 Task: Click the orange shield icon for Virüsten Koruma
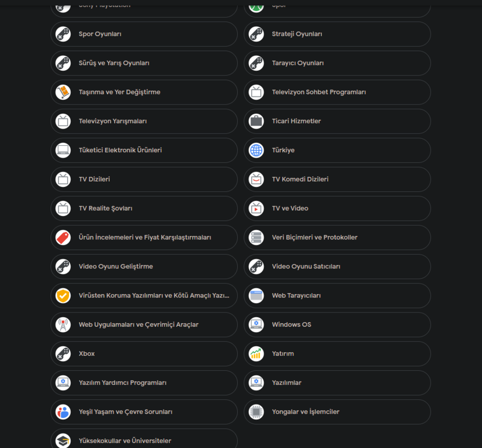63,296
